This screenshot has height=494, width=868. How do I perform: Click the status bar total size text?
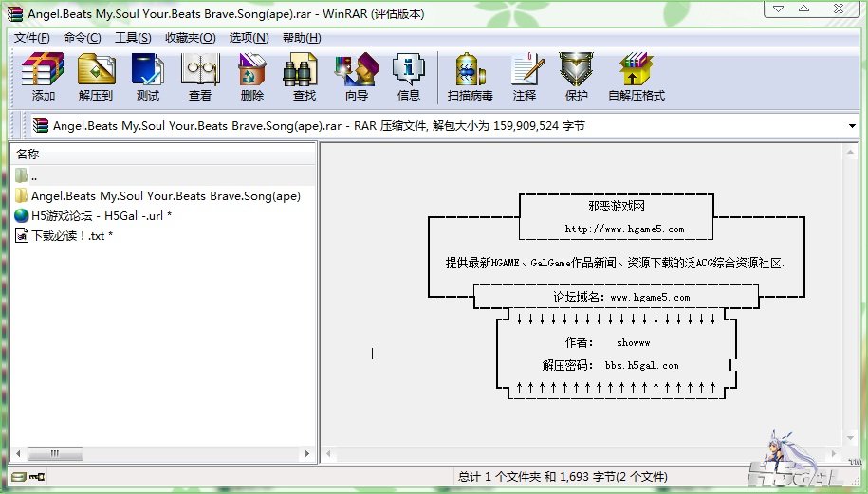point(563,476)
